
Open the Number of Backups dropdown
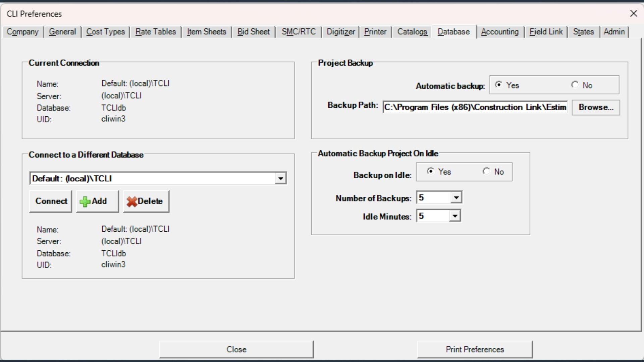coord(456,197)
